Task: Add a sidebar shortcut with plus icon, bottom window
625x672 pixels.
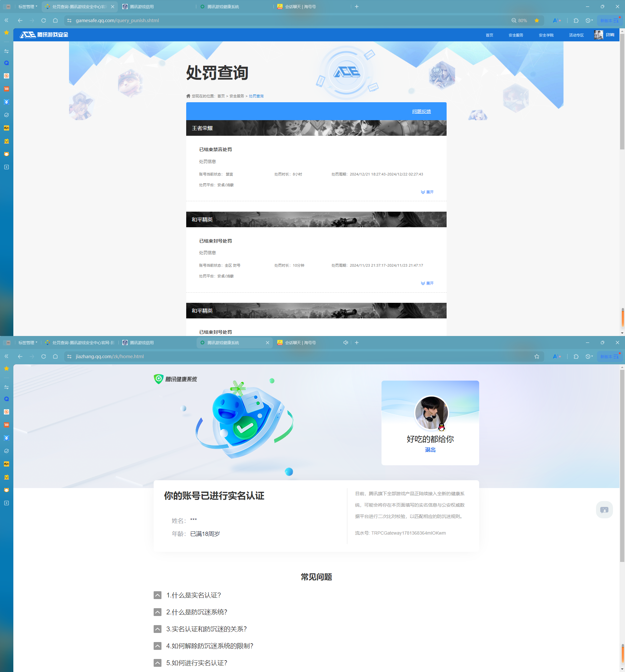Action: coord(7,503)
